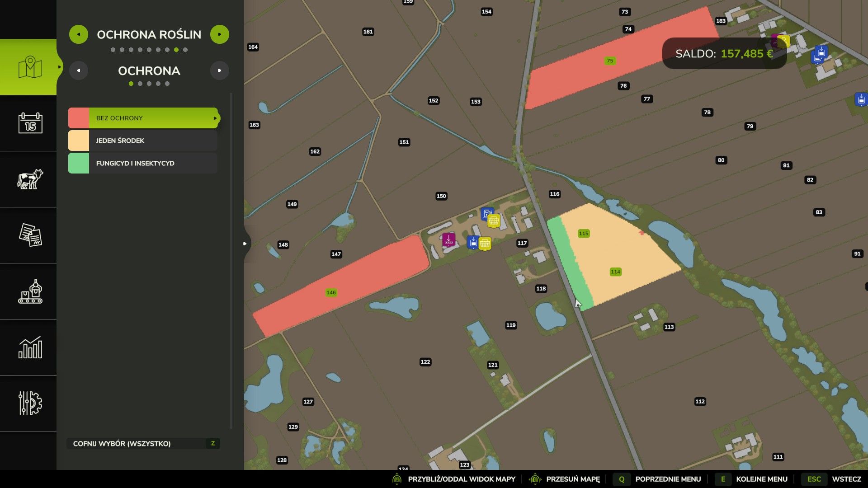Click the fifth dot under OCHRONA

pos(167,84)
